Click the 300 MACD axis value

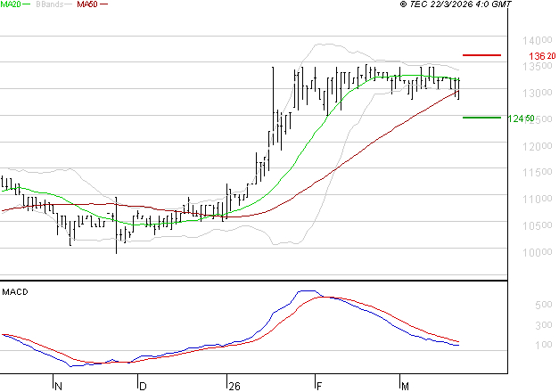[x=544, y=324]
